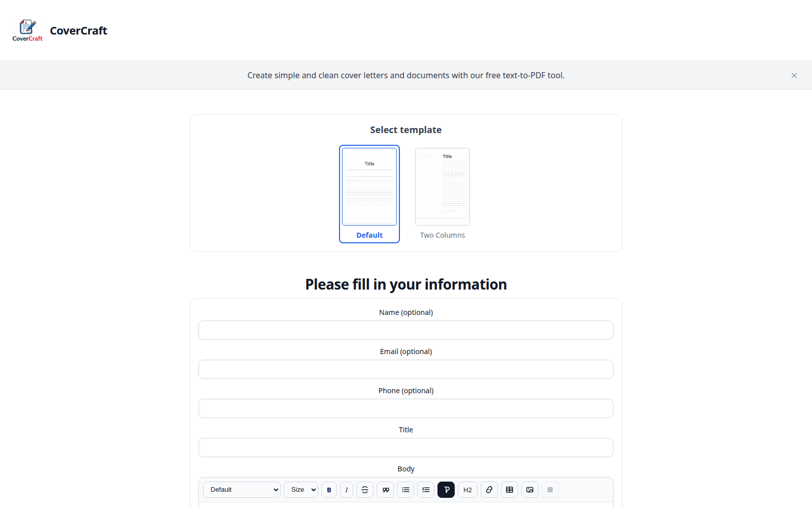The height and width of the screenshot is (508, 812).
Task: Open the Size dropdown
Action: coord(301,490)
